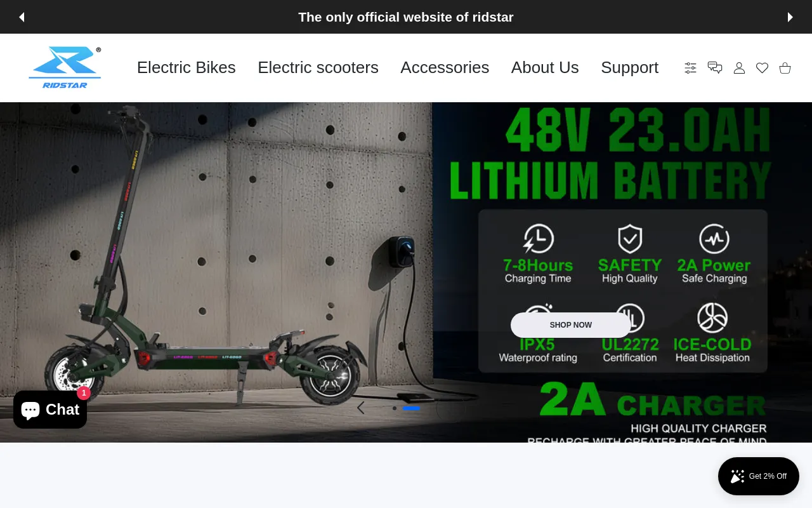Open the filter settings sliders icon
Viewport: 812px width, 508px height.
(x=690, y=68)
